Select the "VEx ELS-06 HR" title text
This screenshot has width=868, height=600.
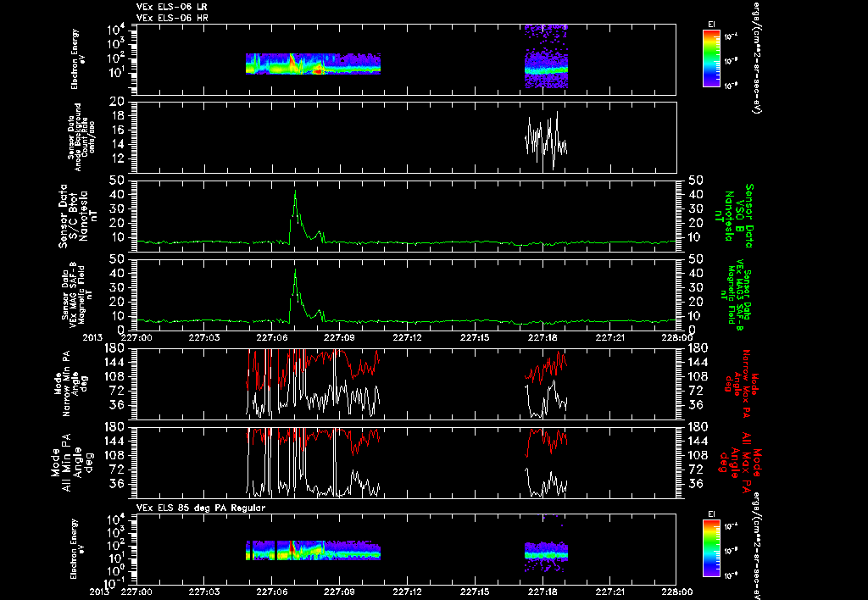coord(172,18)
